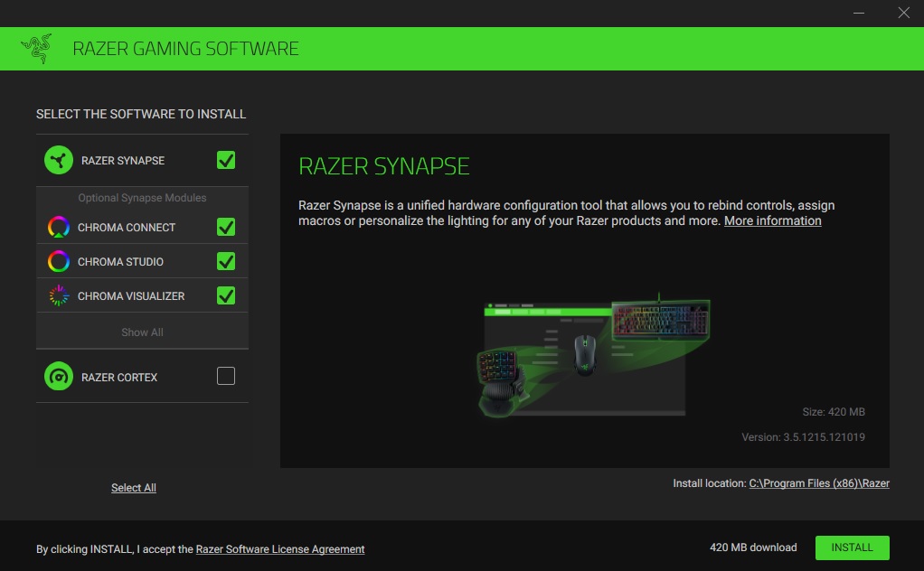This screenshot has width=924, height=571.
Task: Minimize the Razer installer window
Action: tap(859, 13)
